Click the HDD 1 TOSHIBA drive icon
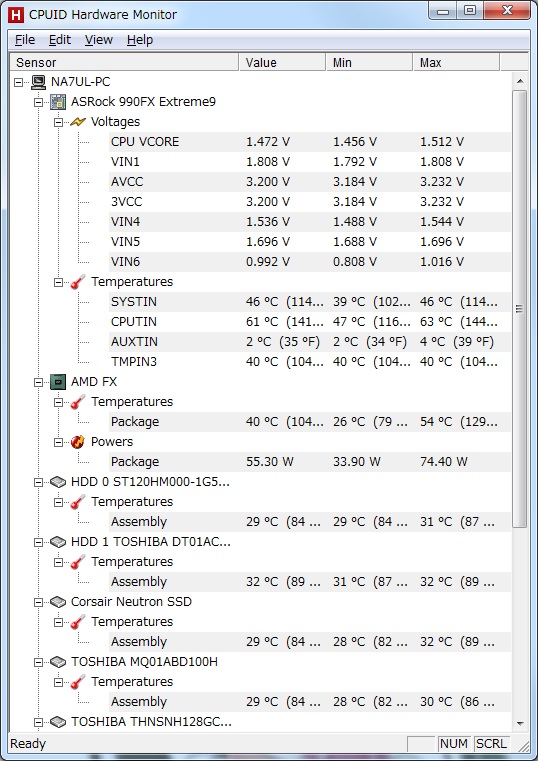538x761 pixels. pyautogui.click(x=58, y=542)
